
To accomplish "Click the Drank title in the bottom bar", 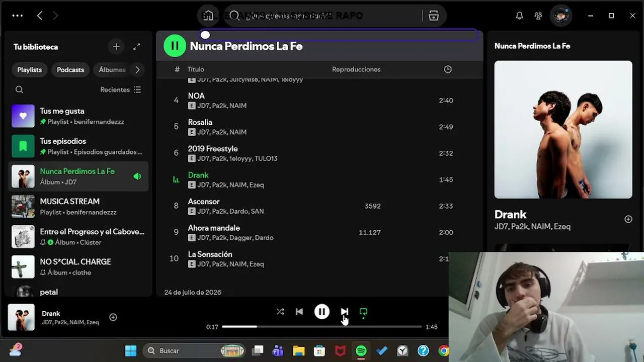I will pyautogui.click(x=51, y=313).
